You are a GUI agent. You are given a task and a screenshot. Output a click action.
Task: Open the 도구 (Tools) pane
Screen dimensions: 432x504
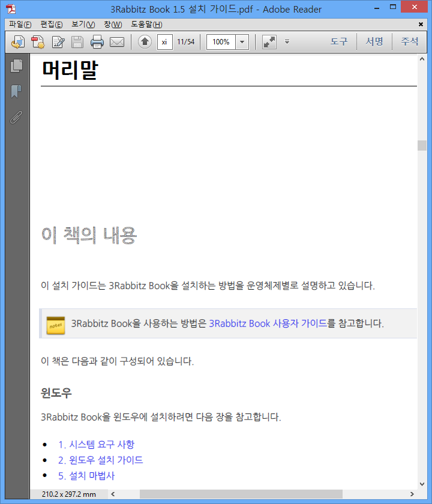click(339, 41)
